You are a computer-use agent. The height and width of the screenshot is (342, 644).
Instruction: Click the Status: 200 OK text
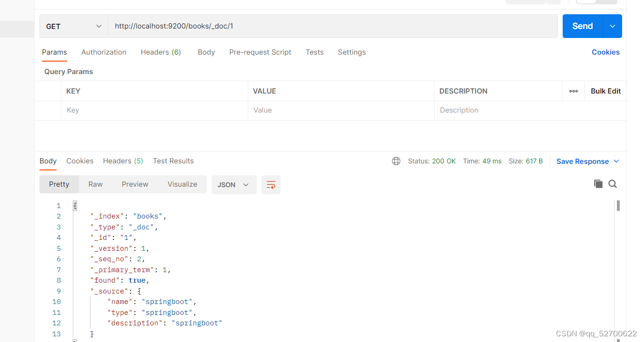[432, 161]
